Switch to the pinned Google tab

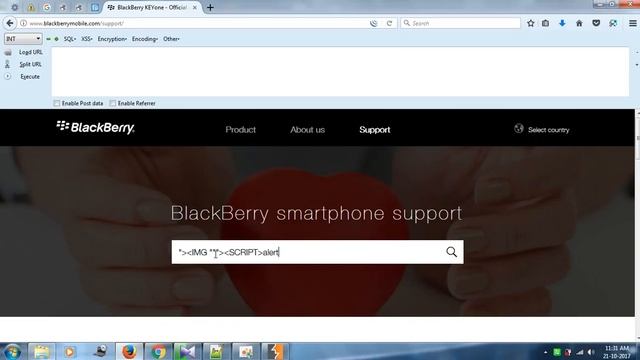coord(47,7)
